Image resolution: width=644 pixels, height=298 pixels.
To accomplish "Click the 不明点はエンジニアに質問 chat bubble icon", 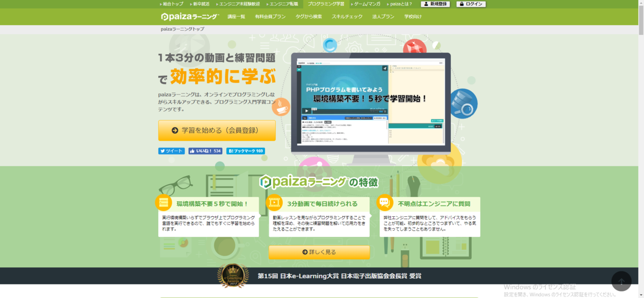I will tap(384, 202).
